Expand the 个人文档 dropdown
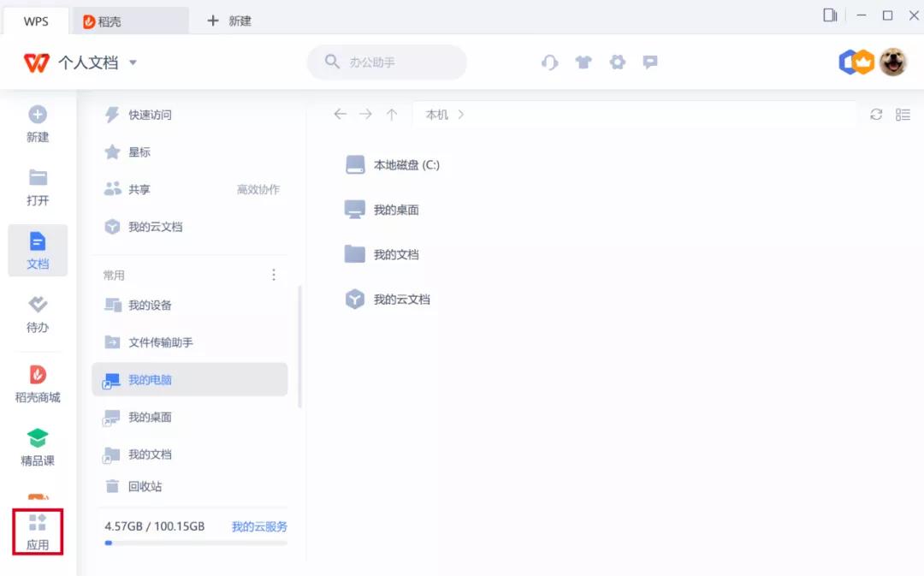The height and width of the screenshot is (576, 924). point(133,62)
